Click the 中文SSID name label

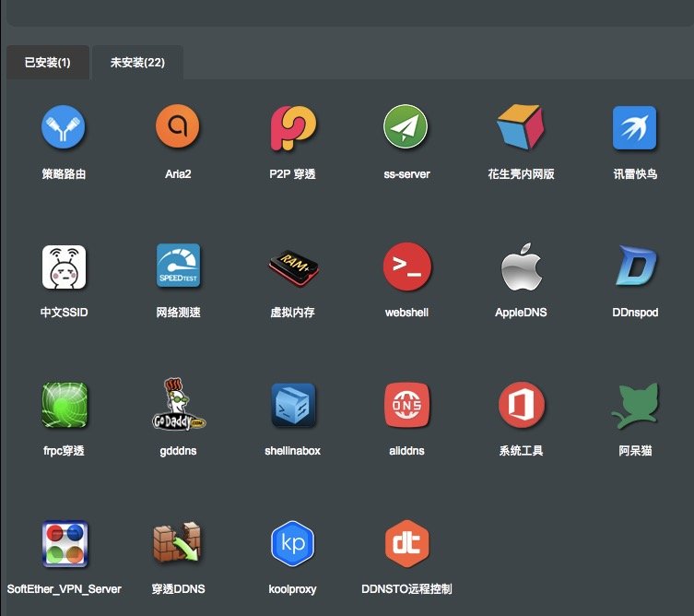pyautogui.click(x=65, y=313)
